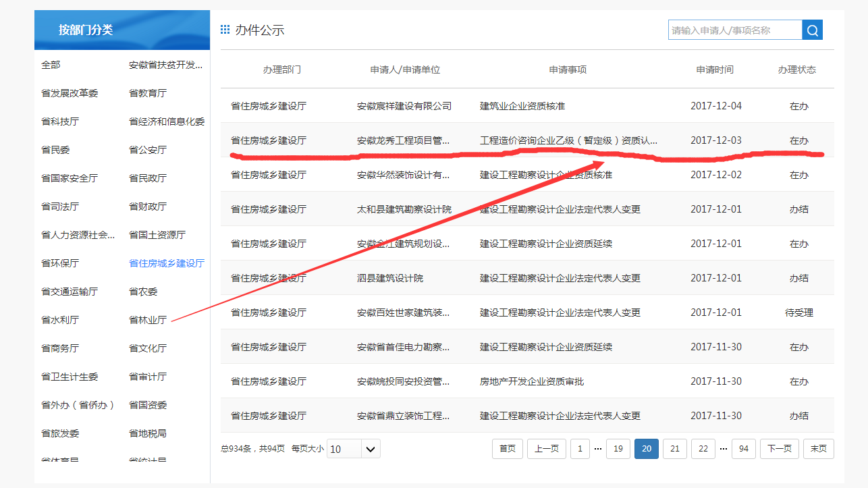
Task: Filter by 省地税局
Action: [148, 433]
